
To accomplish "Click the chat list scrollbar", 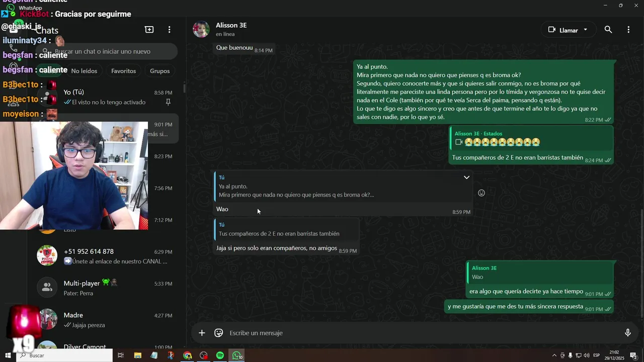I will (x=184, y=88).
